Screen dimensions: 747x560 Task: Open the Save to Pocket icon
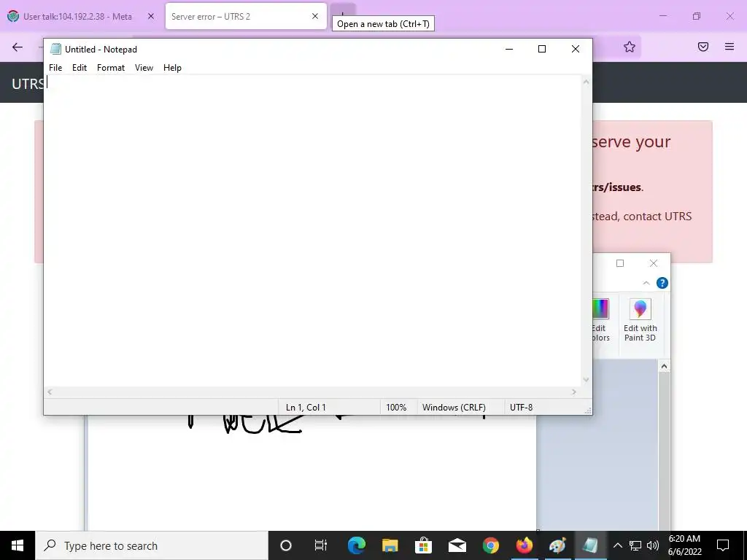(703, 47)
